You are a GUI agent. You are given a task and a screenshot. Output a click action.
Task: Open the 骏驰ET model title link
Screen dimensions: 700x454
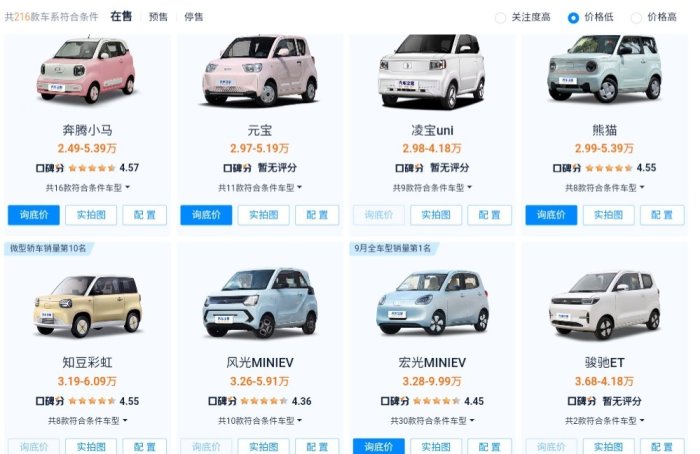[604, 362]
